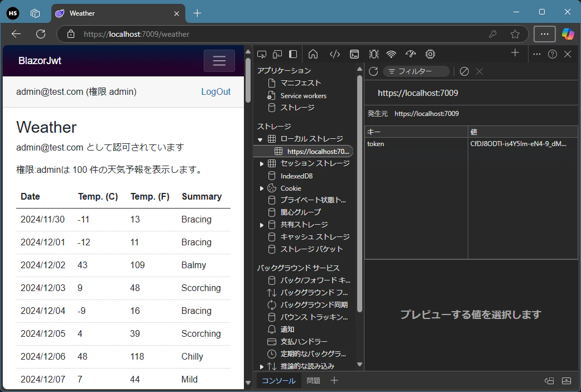
Task: Select the inspect element tool in DevTools
Action: click(262, 55)
